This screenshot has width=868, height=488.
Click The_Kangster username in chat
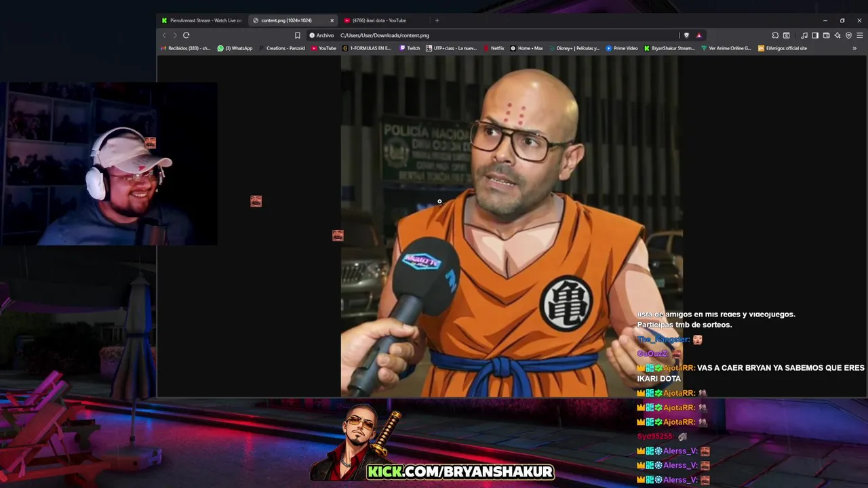pos(663,340)
